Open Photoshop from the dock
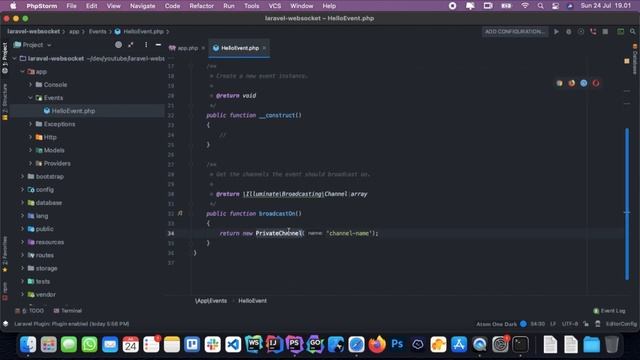Image resolution: width=640 pixels, height=360 pixels. tap(397, 344)
